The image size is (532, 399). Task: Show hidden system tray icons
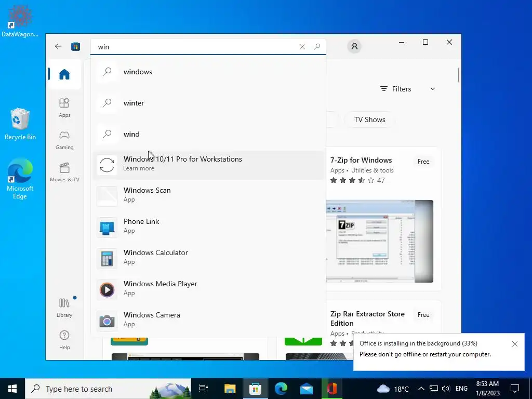pos(421,389)
